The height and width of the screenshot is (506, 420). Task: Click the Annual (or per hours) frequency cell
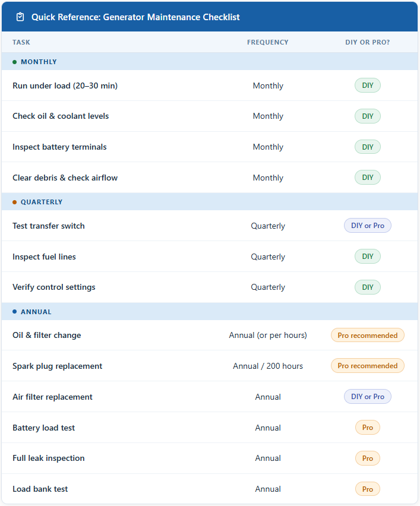(268, 336)
